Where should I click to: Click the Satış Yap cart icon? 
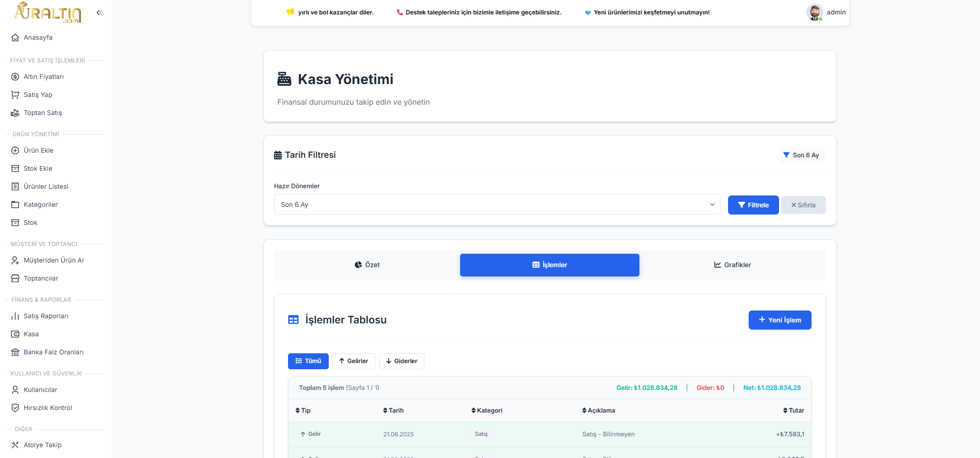15,95
